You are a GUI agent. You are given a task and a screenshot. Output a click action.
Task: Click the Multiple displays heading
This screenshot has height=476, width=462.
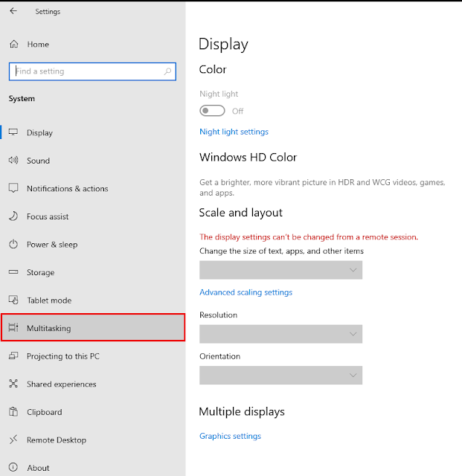pyautogui.click(x=242, y=411)
